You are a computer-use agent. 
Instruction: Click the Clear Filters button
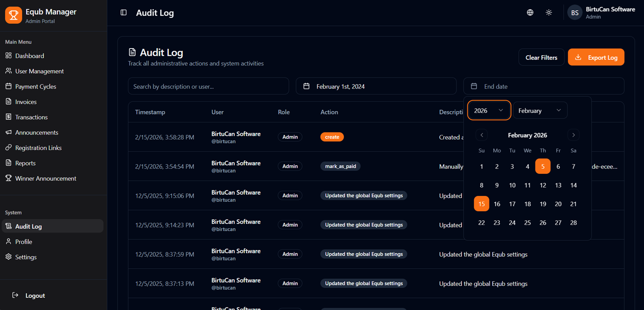click(541, 57)
